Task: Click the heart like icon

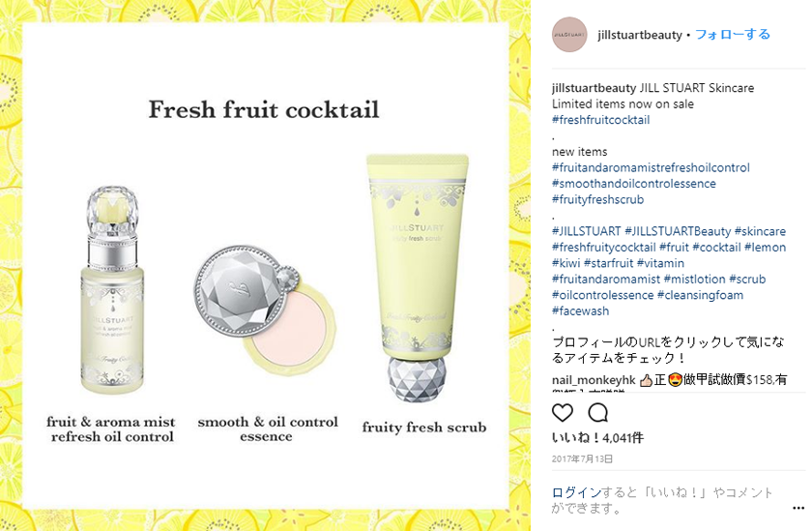Action: 562,413
